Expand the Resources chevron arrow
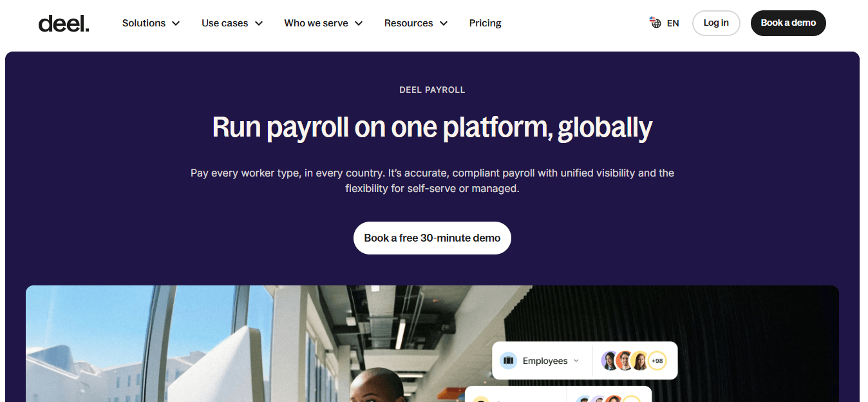This screenshot has width=868, height=402. pos(444,23)
